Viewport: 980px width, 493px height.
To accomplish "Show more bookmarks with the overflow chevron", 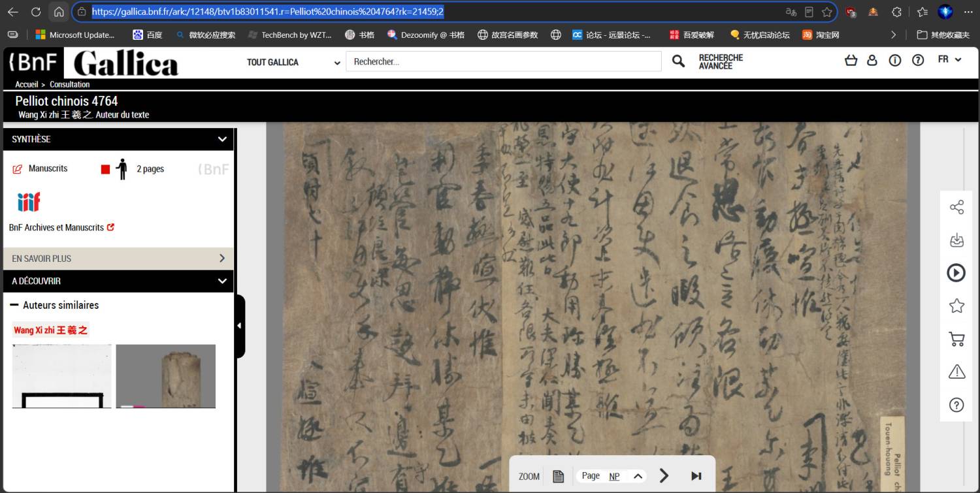I will click(894, 35).
